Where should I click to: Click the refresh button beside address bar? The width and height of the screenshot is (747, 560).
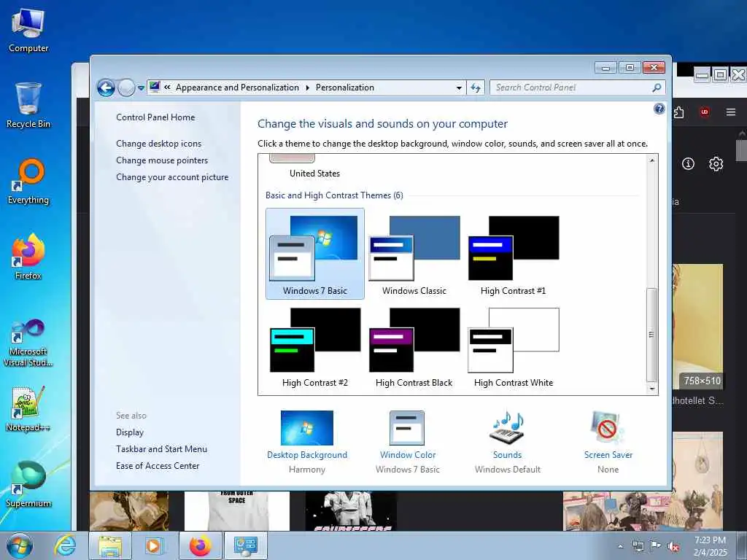pyautogui.click(x=476, y=87)
